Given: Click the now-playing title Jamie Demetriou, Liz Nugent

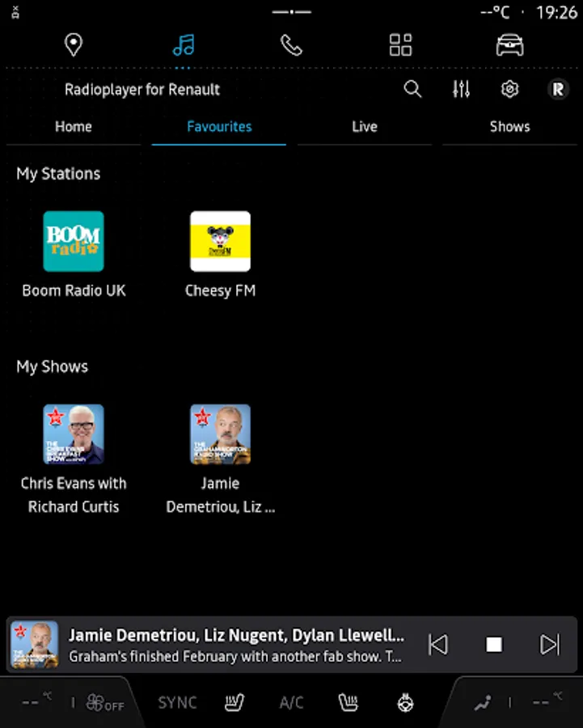Looking at the screenshot, I should tap(236, 635).
